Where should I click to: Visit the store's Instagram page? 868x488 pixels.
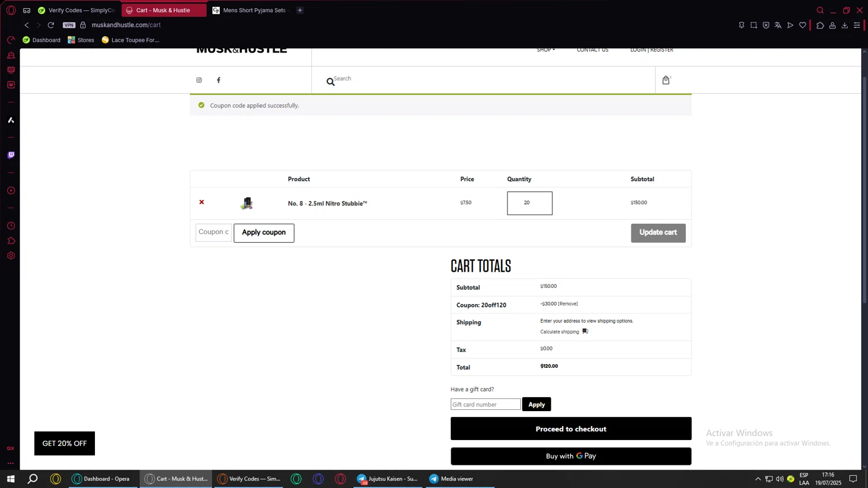coord(199,80)
